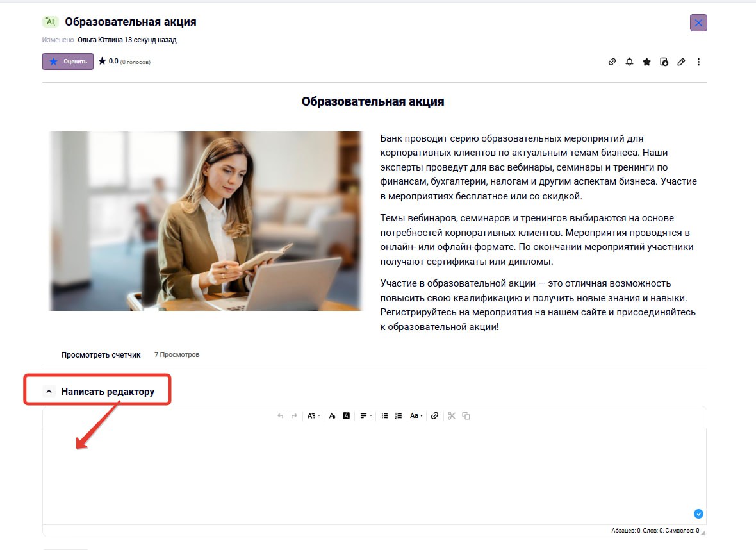Click the 'Оценить' rating button

pyautogui.click(x=67, y=62)
